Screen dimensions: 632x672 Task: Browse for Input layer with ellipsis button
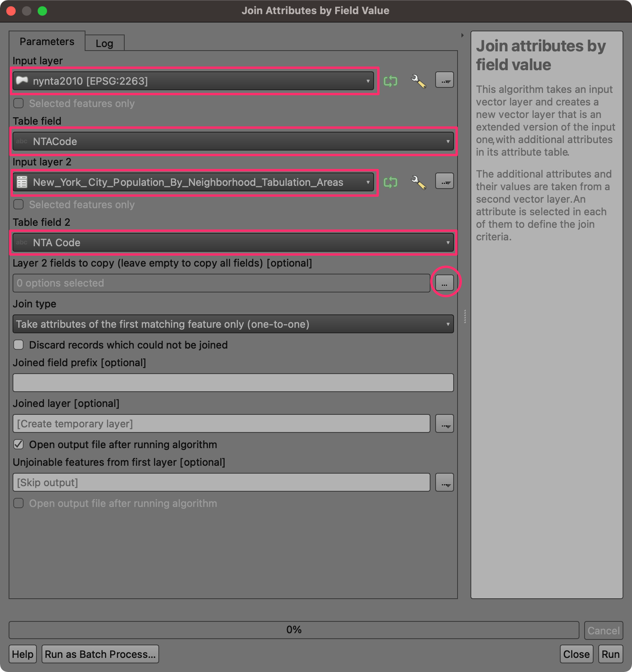[x=445, y=80]
